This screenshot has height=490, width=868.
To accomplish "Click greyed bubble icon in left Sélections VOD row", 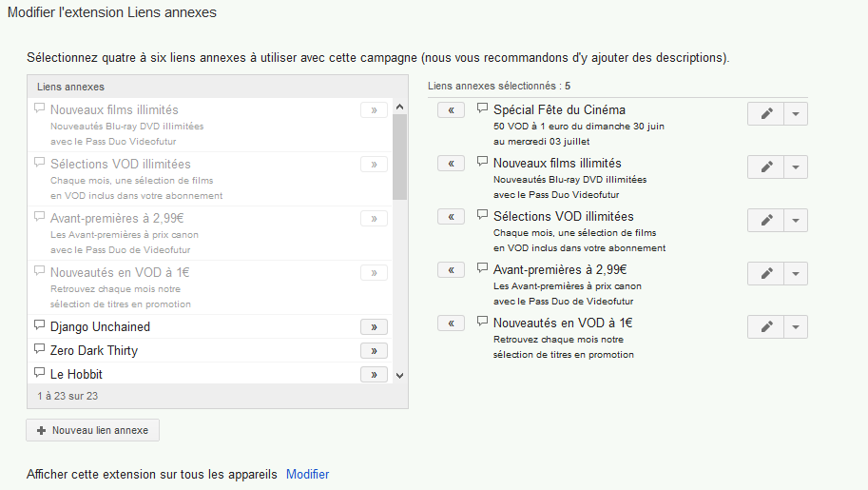I will (39, 163).
